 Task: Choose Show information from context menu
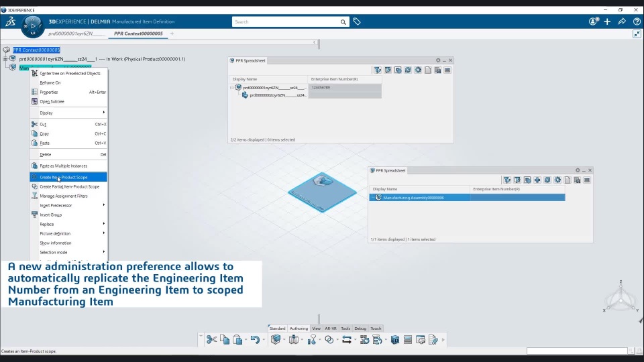point(68,243)
